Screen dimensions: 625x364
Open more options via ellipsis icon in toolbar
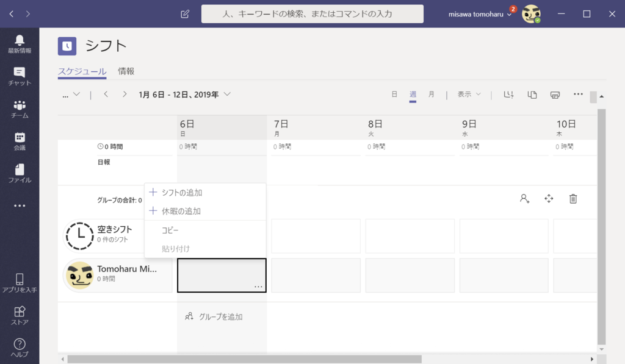pos(578,95)
